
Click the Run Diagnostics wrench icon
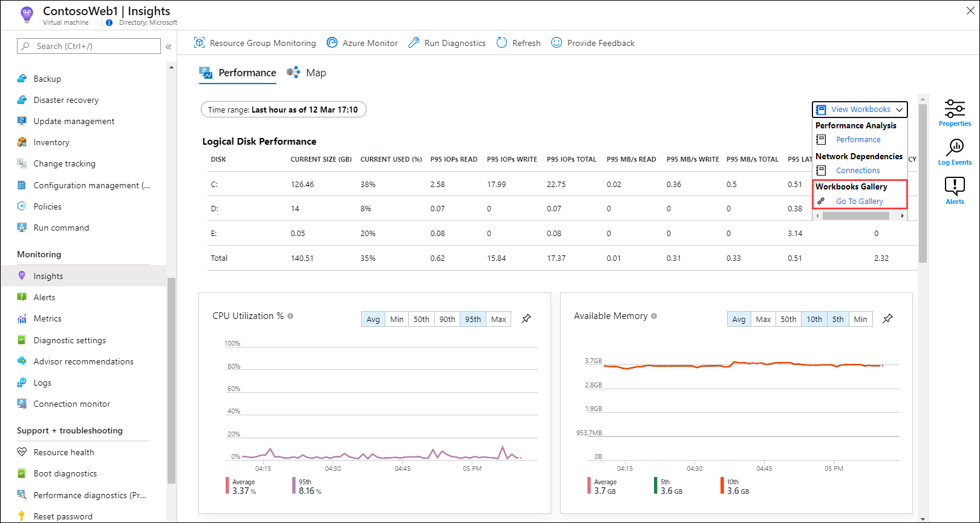tap(414, 43)
